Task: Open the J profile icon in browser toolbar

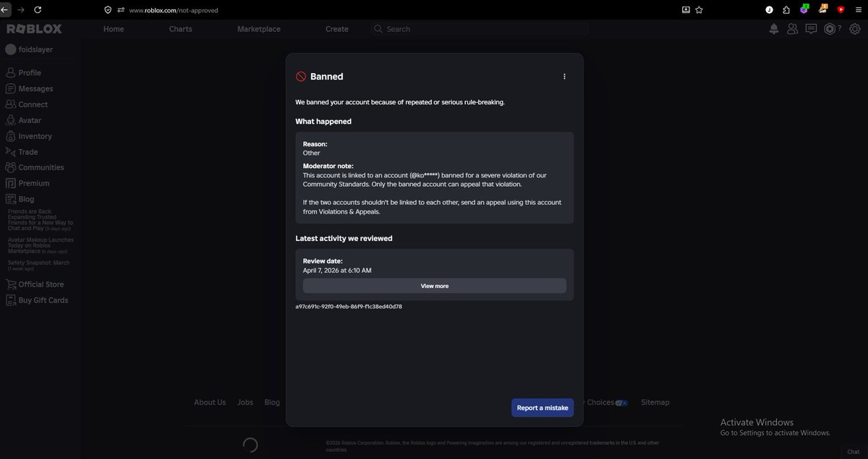Action: [770, 10]
